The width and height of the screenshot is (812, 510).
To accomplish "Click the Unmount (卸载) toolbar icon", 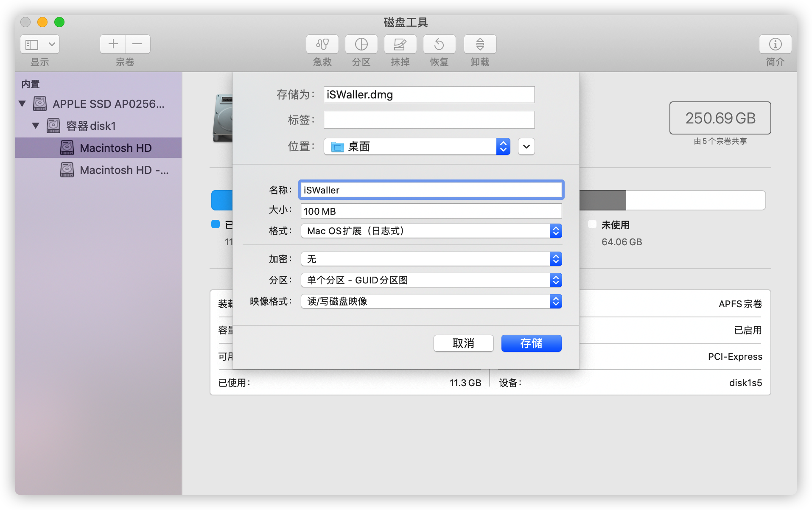I will tap(480, 44).
